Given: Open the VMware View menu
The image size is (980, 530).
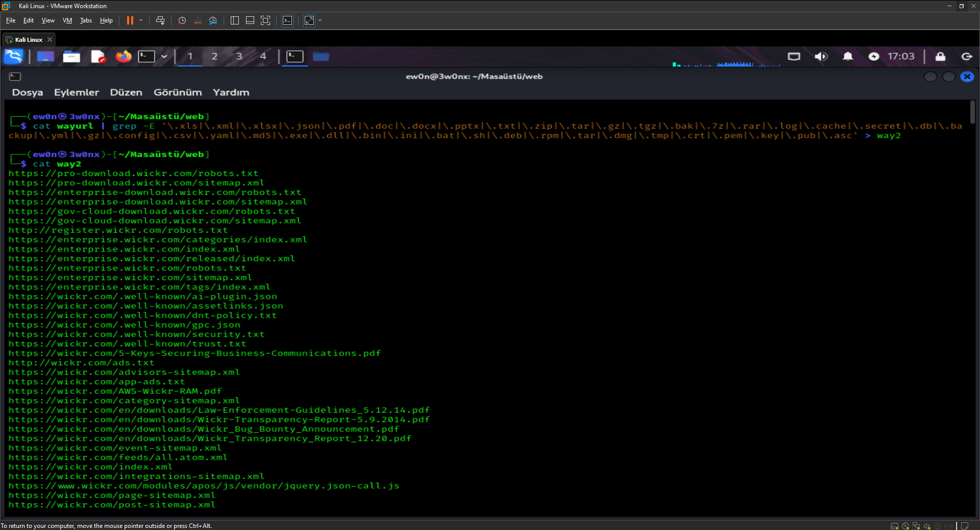Looking at the screenshot, I should click(48, 20).
